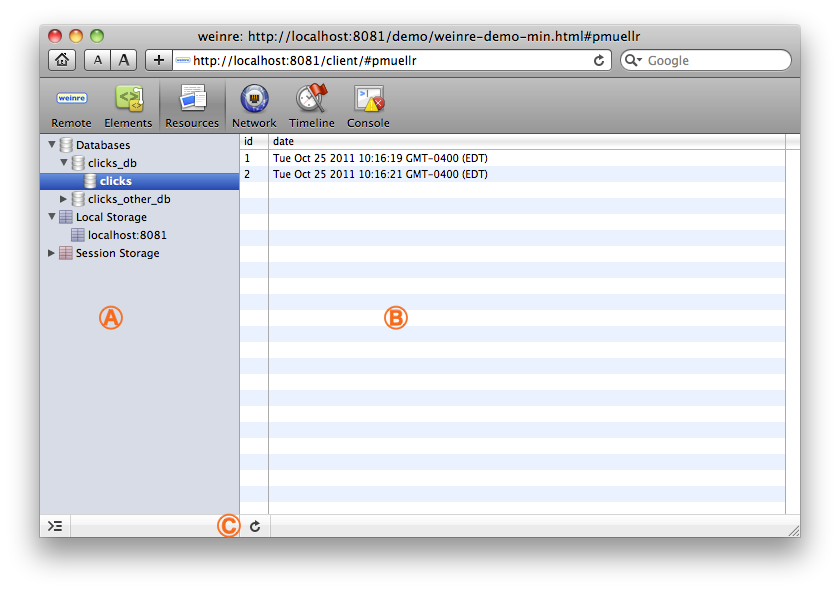Screen dimensions: 840x592
Task: Toggle the console drawer in status bar
Action: coord(55,526)
